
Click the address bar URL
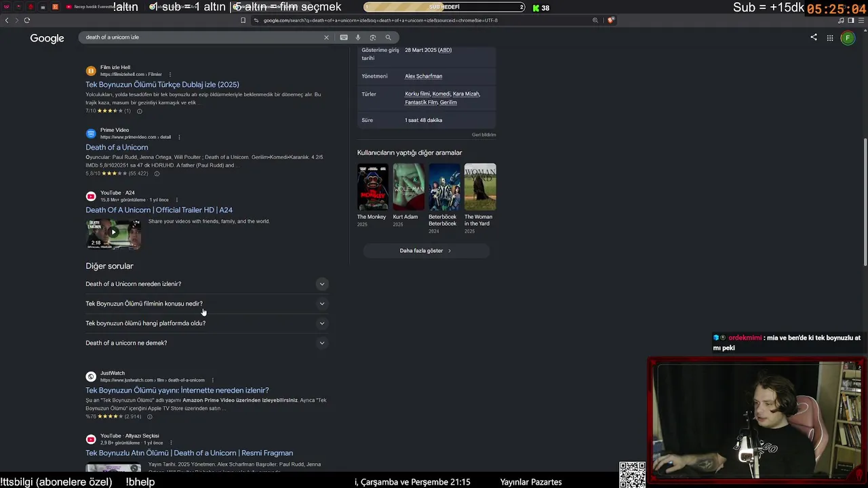[380, 20]
